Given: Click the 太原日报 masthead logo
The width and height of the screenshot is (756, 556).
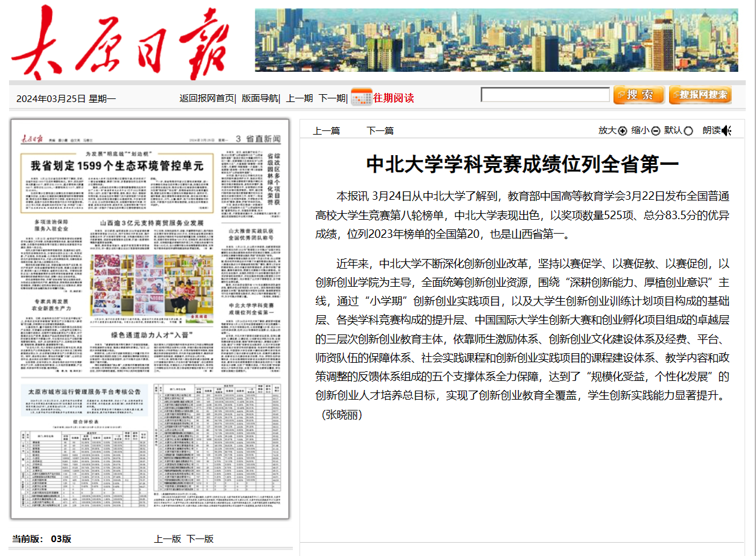Looking at the screenshot, I should click(120, 42).
